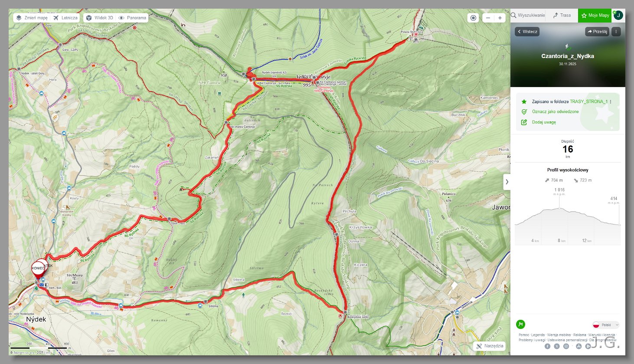634x364 pixels.
Task: Zoom in with the plus button
Action: coord(500,18)
